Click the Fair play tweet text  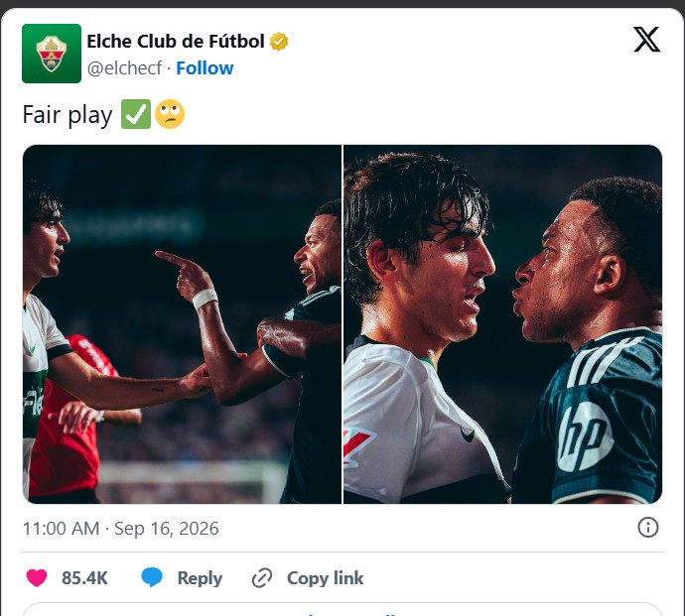tap(68, 115)
